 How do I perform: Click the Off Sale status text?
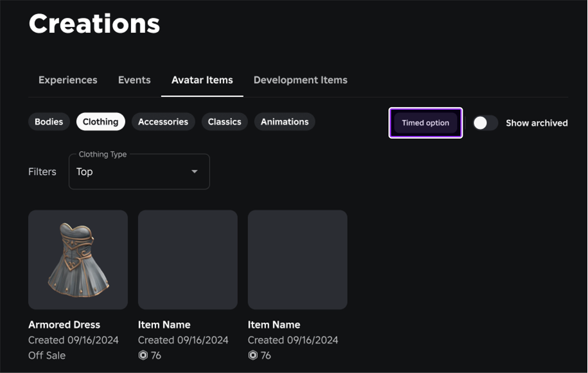pyautogui.click(x=47, y=356)
